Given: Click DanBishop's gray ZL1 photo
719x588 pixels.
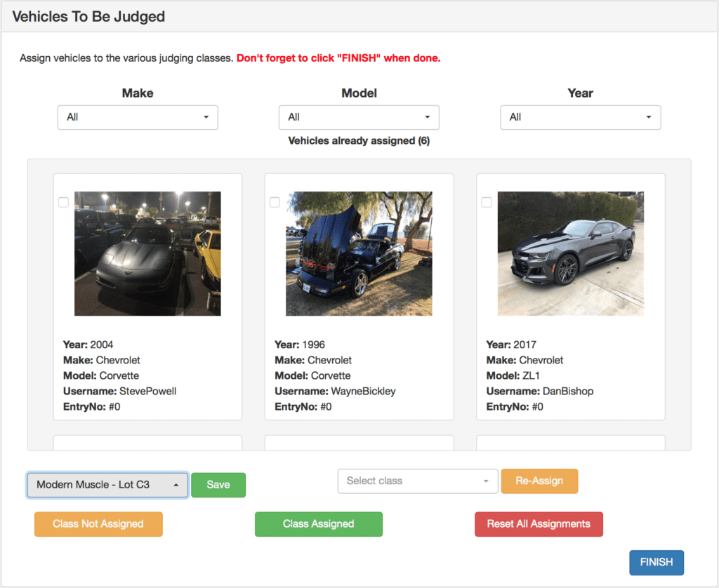Looking at the screenshot, I should click(570, 253).
